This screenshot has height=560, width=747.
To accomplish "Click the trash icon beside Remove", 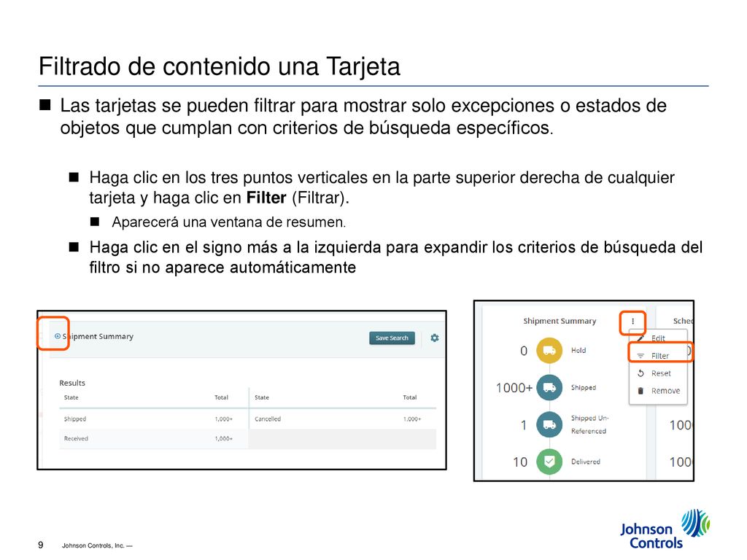I will (x=640, y=391).
